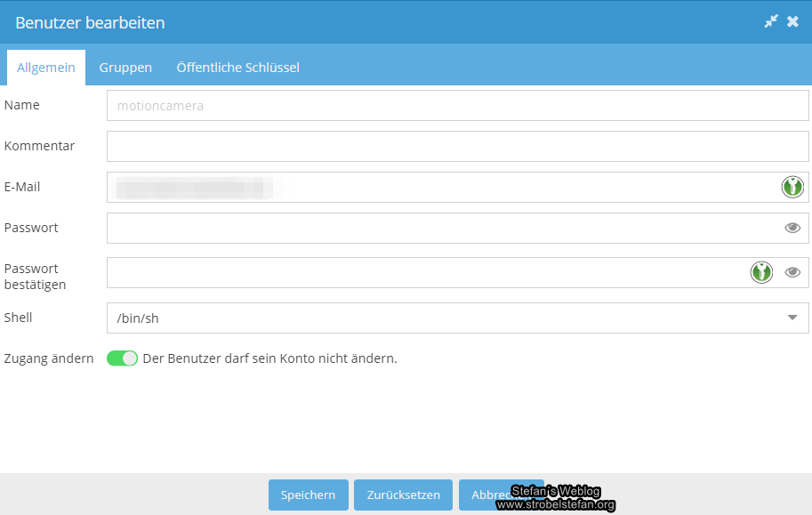Select the /bin/sh shell combo box
Screen dimensions: 812x515
(x=445, y=318)
